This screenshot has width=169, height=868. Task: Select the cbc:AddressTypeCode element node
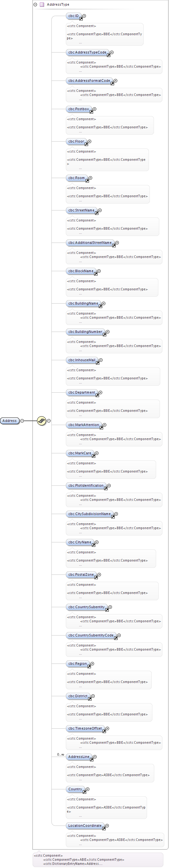click(x=87, y=53)
